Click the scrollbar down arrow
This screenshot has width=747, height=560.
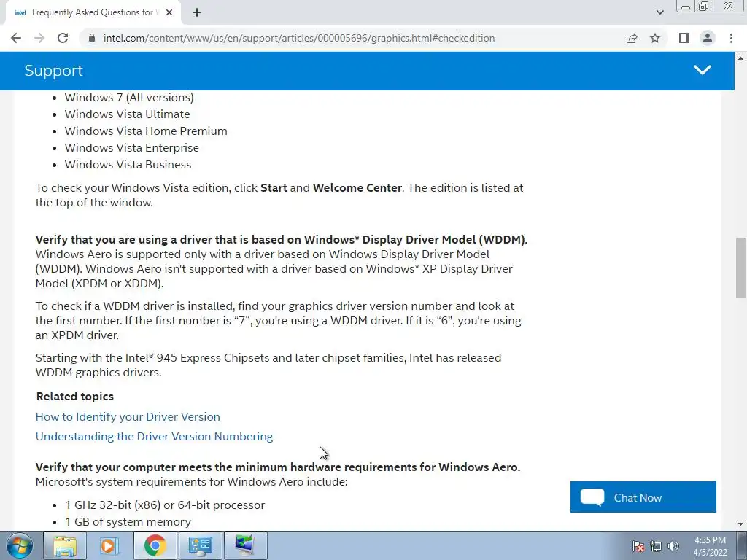(x=741, y=524)
